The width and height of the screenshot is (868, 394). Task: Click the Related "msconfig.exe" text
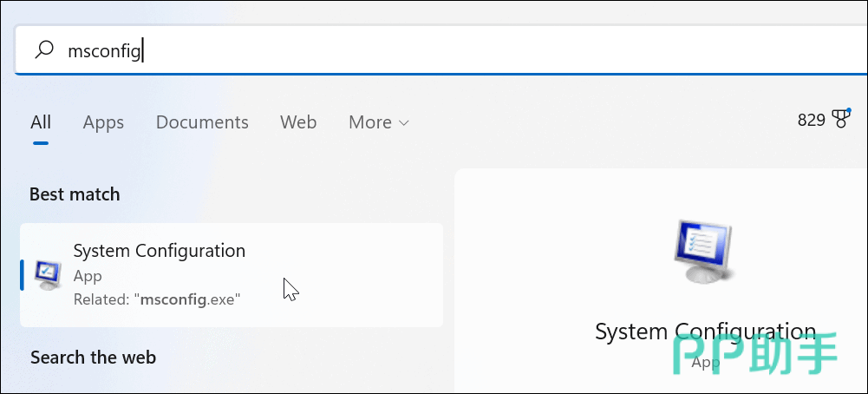[157, 299]
